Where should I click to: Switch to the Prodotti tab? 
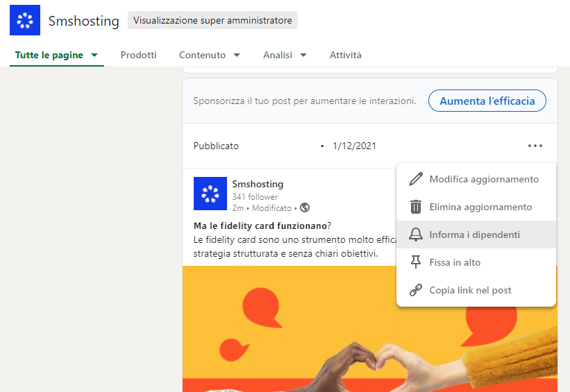138,55
